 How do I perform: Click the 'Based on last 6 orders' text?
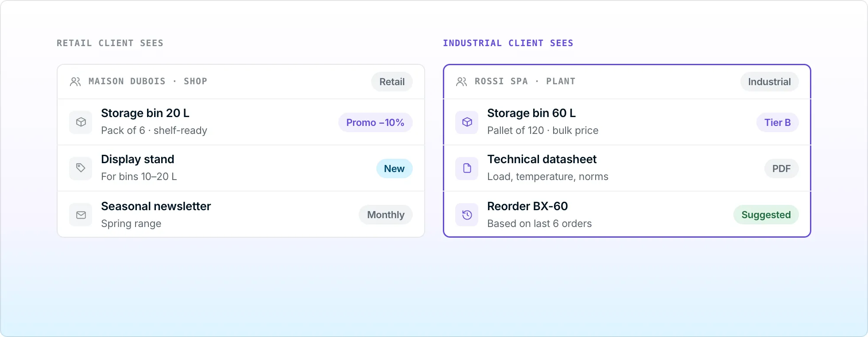pos(539,223)
